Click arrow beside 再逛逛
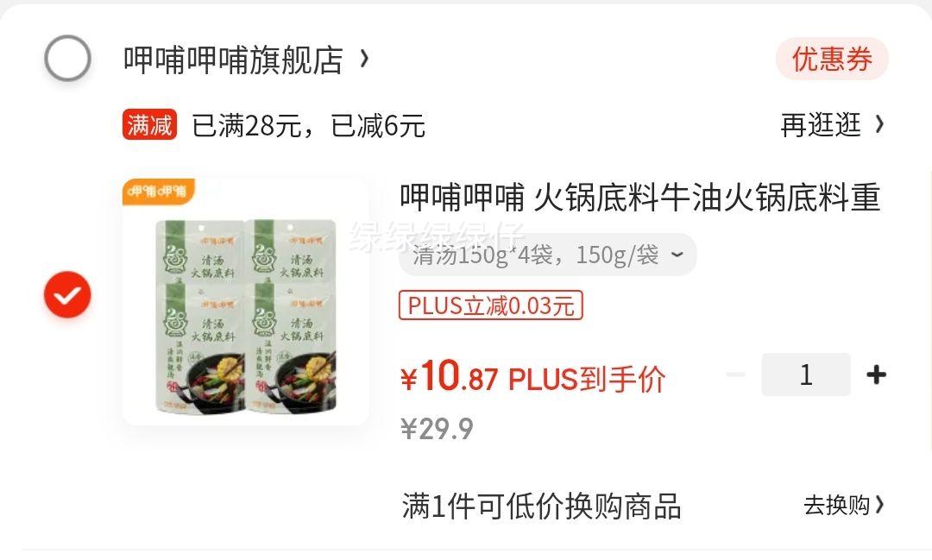The height and width of the screenshot is (560, 932). tap(879, 124)
